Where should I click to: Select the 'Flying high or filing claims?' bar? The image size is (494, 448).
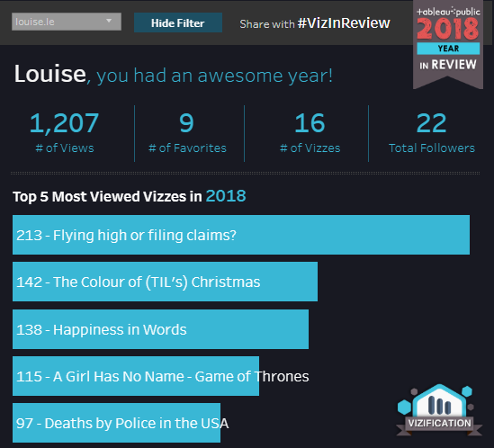[241, 235]
